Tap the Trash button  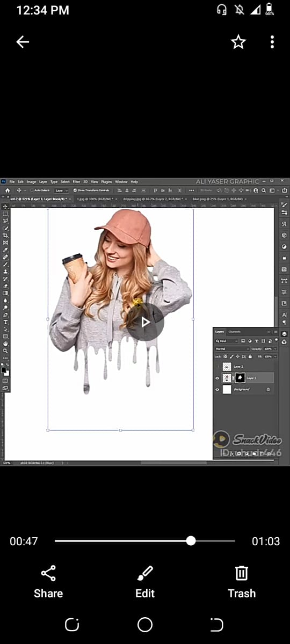click(242, 582)
